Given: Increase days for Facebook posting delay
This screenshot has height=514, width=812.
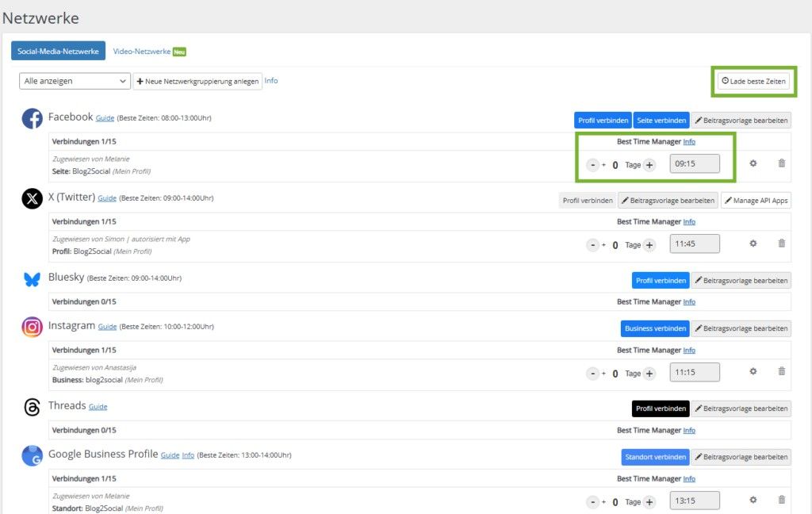Looking at the screenshot, I should (649, 165).
